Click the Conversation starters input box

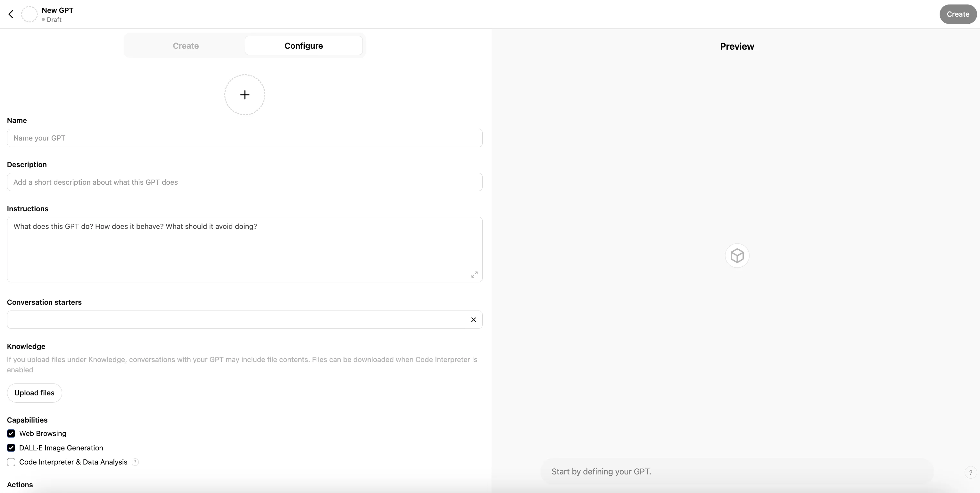(x=236, y=320)
